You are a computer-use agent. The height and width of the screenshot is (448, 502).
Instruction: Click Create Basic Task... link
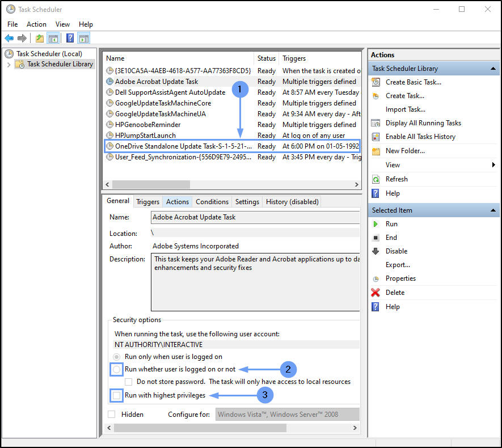click(x=414, y=82)
